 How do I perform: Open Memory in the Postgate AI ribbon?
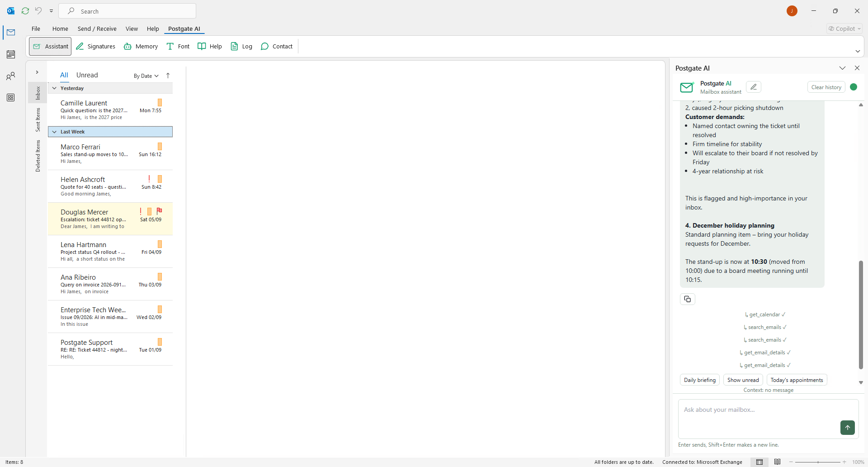[x=141, y=46]
